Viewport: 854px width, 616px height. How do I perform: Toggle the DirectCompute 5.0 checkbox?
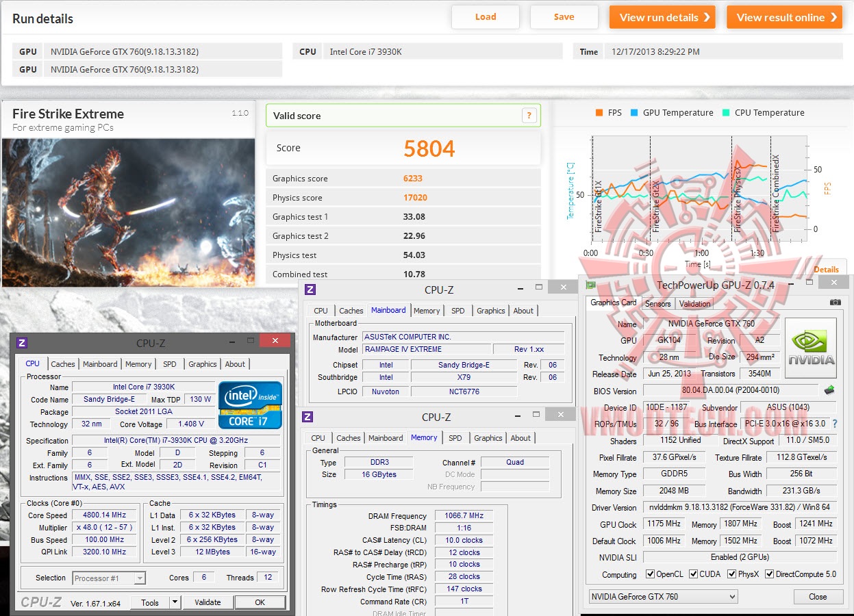pos(770,574)
